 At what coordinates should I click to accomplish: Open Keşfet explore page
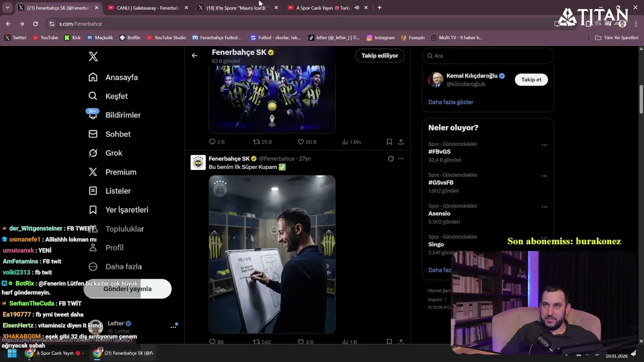click(108, 96)
